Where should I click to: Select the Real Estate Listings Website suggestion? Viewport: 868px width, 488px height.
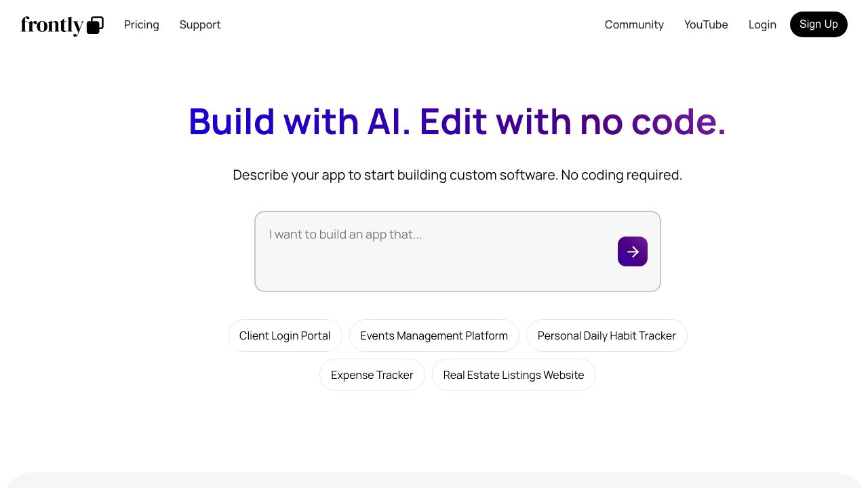coord(514,375)
